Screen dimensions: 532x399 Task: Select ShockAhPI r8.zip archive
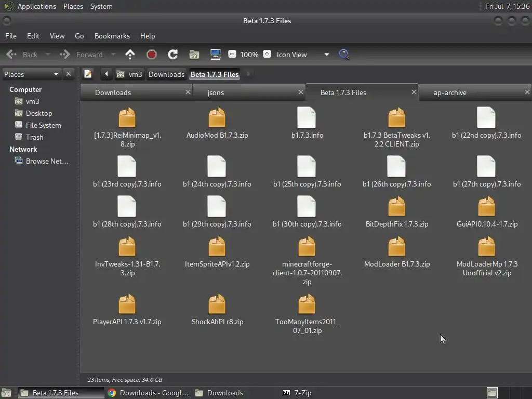pyautogui.click(x=217, y=310)
